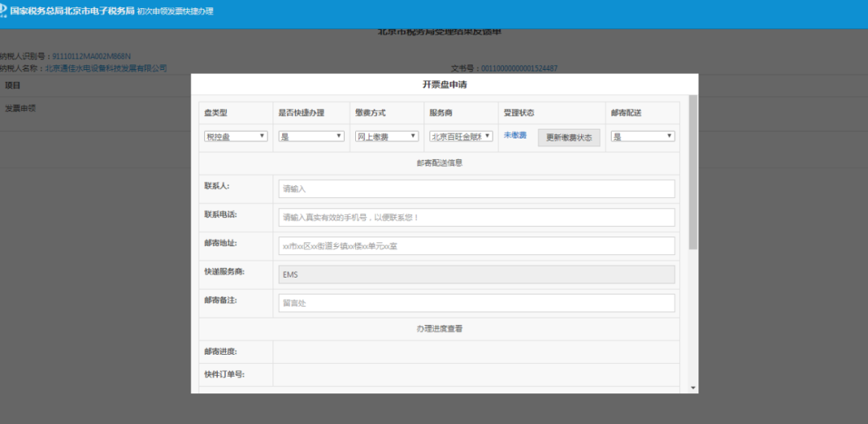Expand the 服务商 dropdown
The height and width of the screenshot is (424, 868).
point(461,137)
